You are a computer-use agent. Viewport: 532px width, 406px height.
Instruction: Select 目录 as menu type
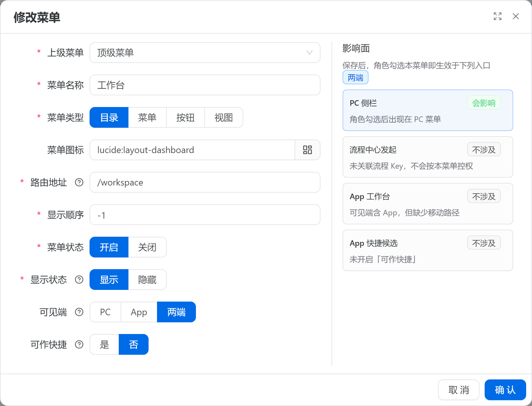pyautogui.click(x=109, y=117)
